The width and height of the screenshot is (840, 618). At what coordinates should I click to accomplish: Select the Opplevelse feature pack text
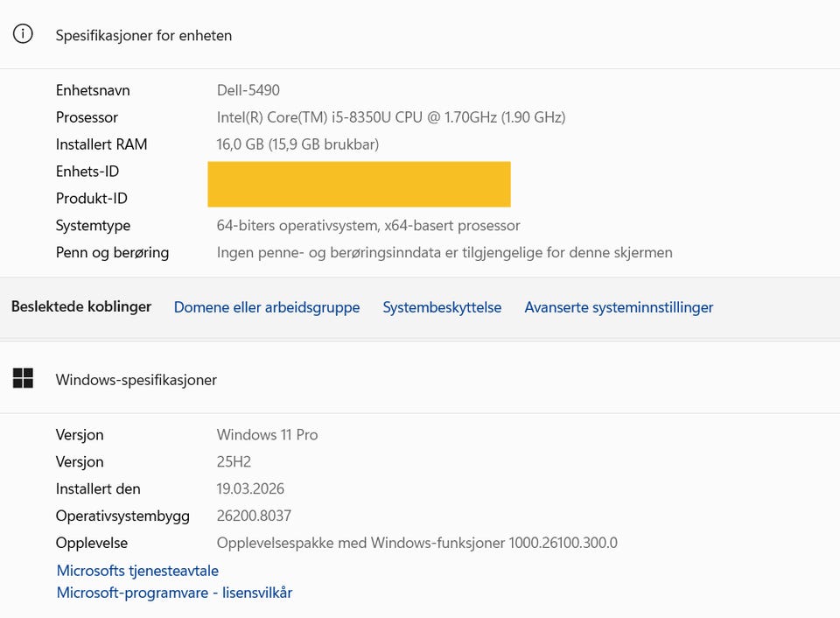pyautogui.click(x=418, y=543)
